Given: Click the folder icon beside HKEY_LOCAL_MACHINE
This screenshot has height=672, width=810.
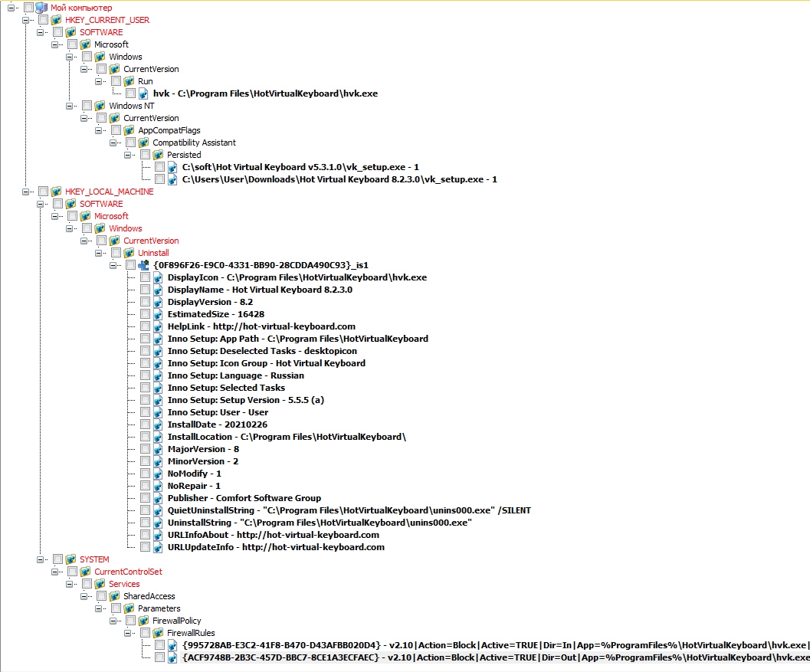Looking at the screenshot, I should click(56, 191).
